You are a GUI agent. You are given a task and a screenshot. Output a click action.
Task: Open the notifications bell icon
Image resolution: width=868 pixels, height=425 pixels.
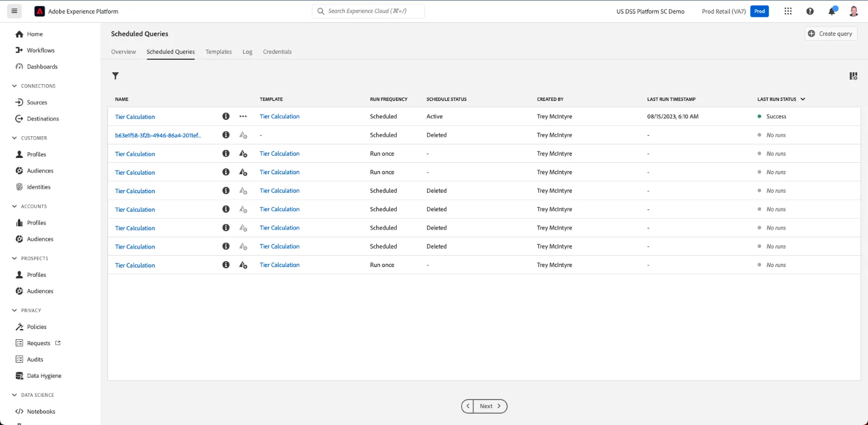(832, 11)
